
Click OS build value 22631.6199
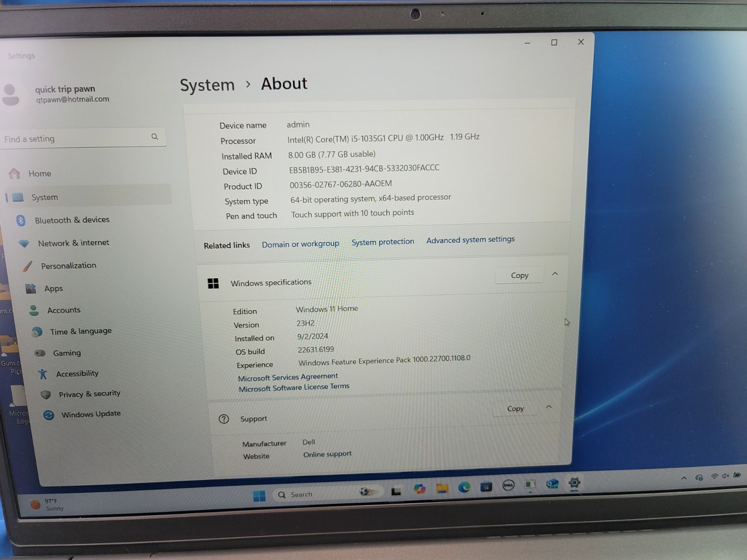click(316, 350)
